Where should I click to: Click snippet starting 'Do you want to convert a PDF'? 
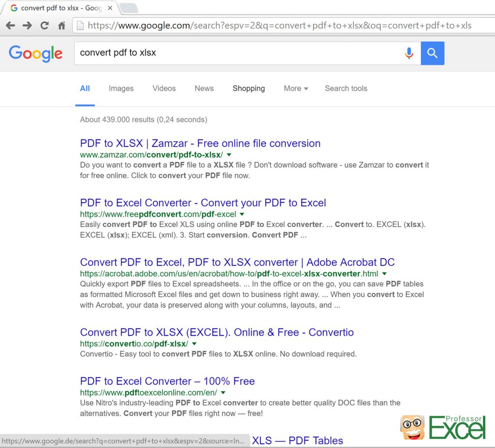(254, 170)
